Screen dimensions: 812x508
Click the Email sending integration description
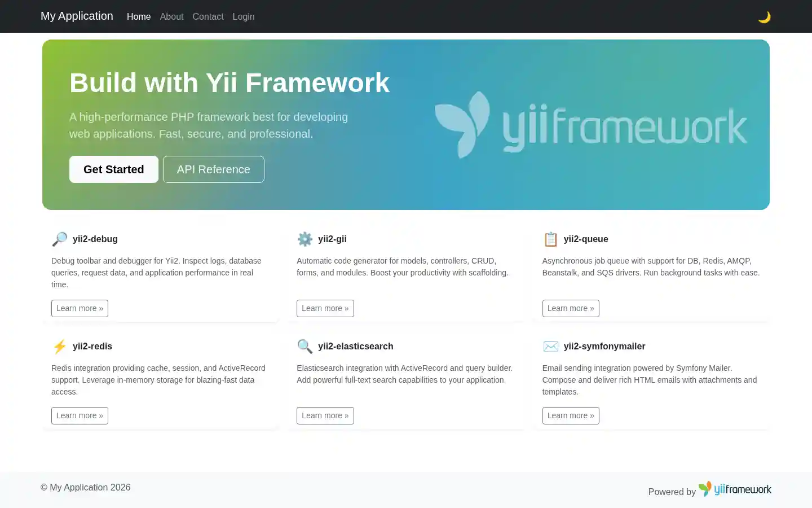[x=650, y=380]
